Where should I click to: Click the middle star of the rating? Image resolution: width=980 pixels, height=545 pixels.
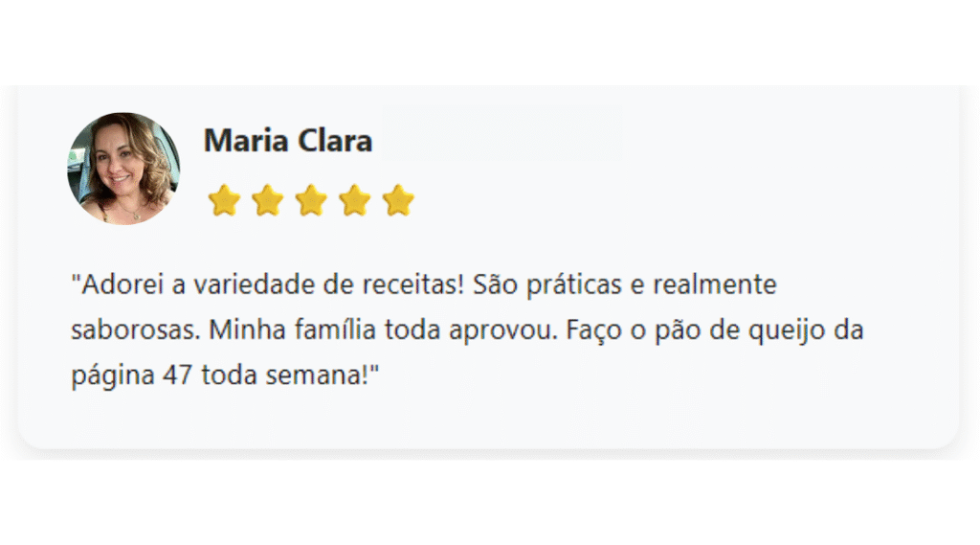click(x=311, y=201)
